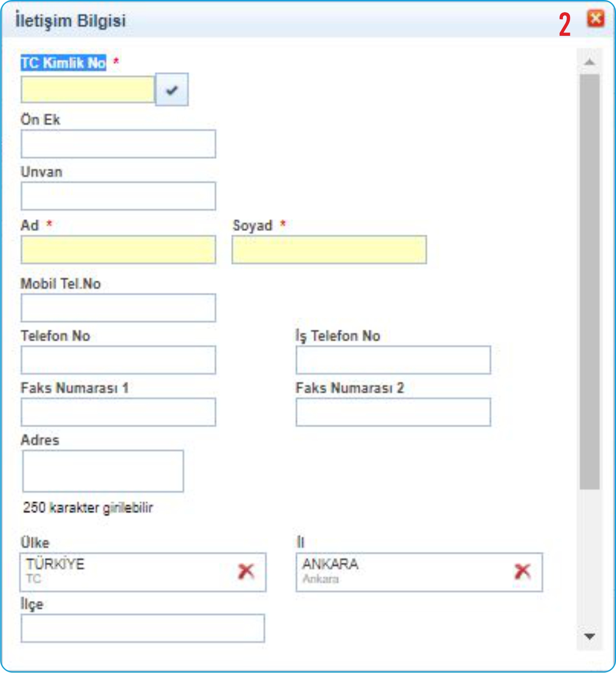
Task: Click into the Ön Ek field
Action: pos(118,144)
